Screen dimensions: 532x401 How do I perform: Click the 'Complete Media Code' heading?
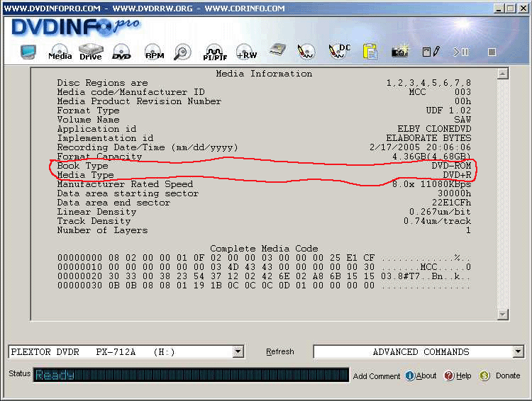click(264, 249)
